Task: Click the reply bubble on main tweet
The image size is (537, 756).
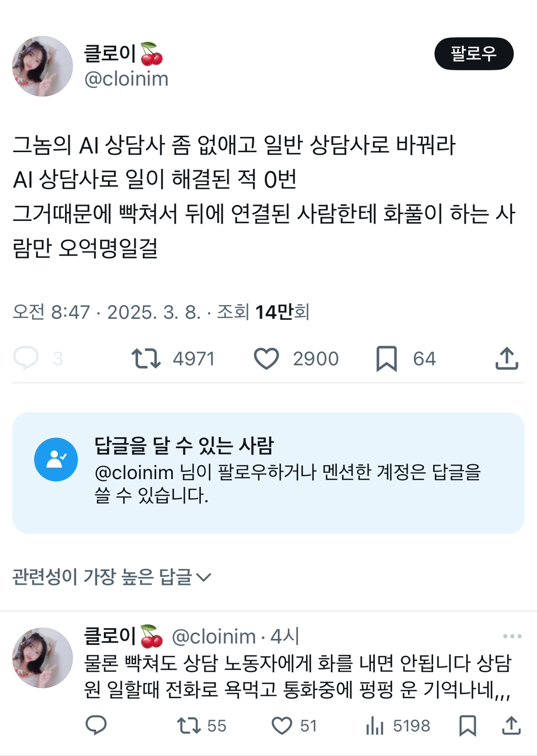Action: point(26,359)
